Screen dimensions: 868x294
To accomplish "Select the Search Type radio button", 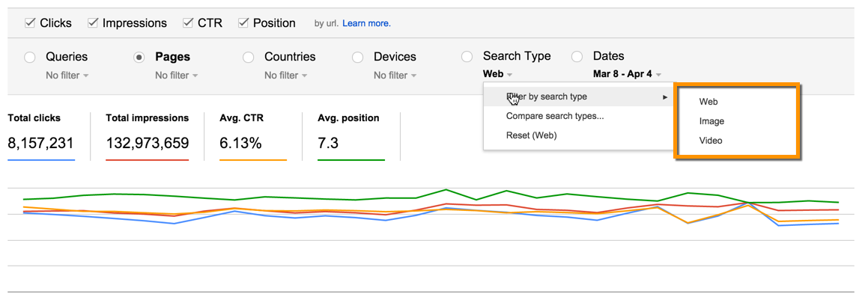I will 467,56.
